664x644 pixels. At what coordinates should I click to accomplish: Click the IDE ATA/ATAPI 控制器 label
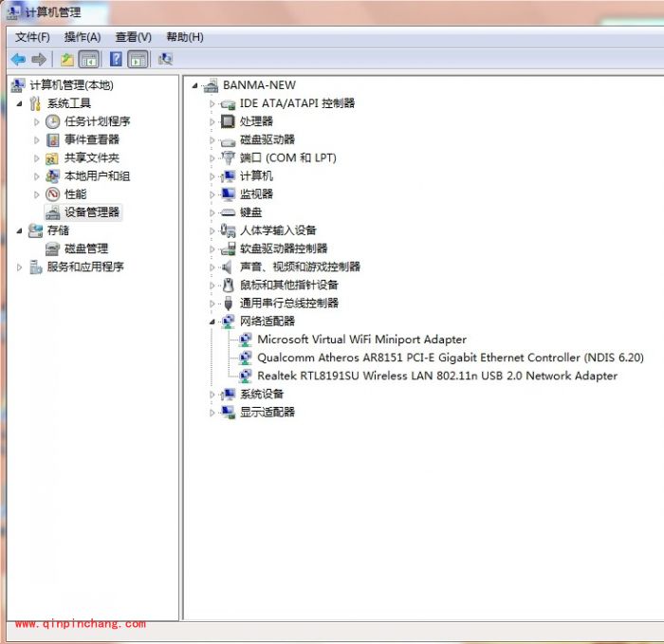297,103
